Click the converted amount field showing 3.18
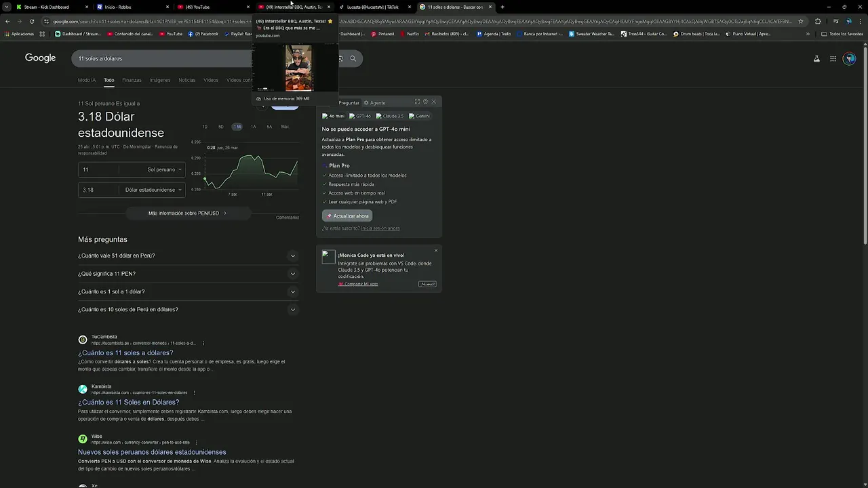The height and width of the screenshot is (488, 868). pos(98,190)
